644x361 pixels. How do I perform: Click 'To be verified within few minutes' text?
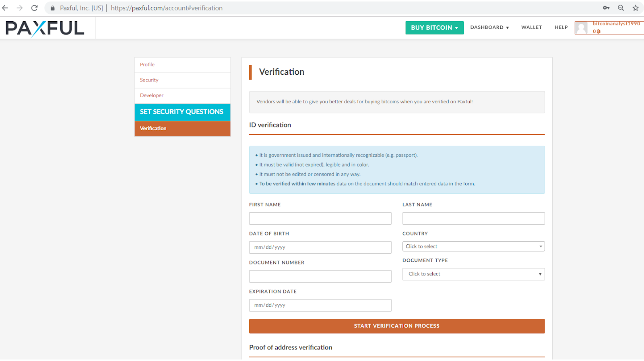(x=297, y=184)
